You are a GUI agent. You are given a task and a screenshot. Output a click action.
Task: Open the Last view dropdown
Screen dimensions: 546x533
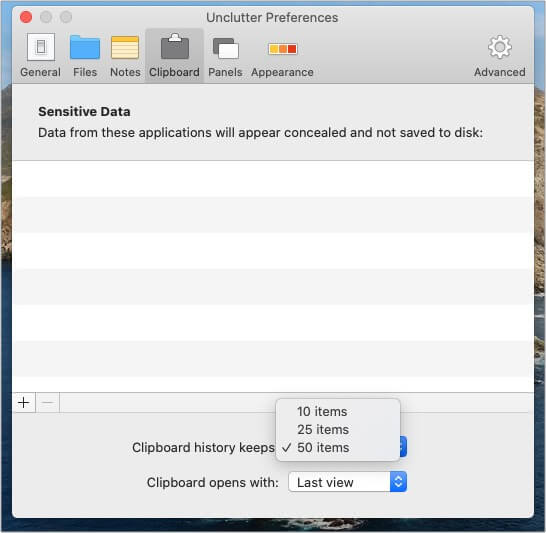(x=348, y=482)
